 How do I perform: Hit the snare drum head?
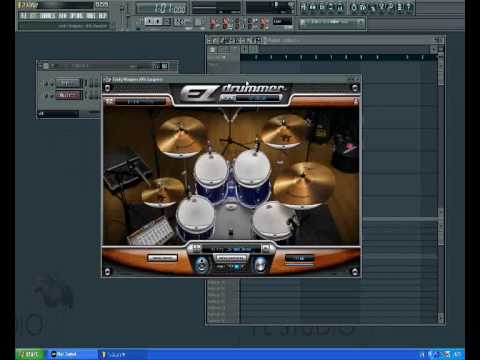tap(195, 214)
